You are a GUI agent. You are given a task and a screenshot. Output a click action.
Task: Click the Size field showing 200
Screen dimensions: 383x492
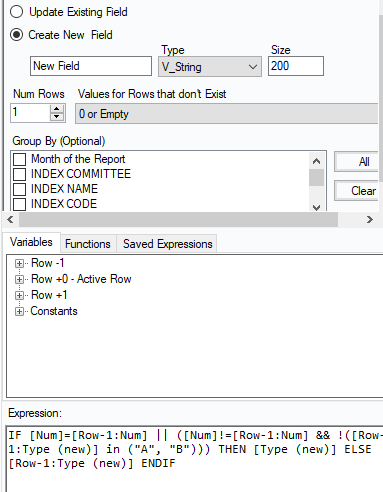296,66
